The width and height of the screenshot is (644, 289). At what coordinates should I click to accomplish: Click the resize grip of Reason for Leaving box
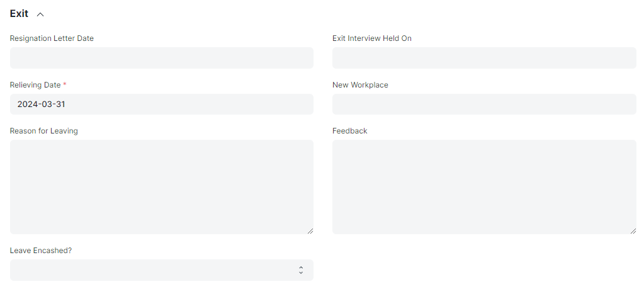point(310,231)
